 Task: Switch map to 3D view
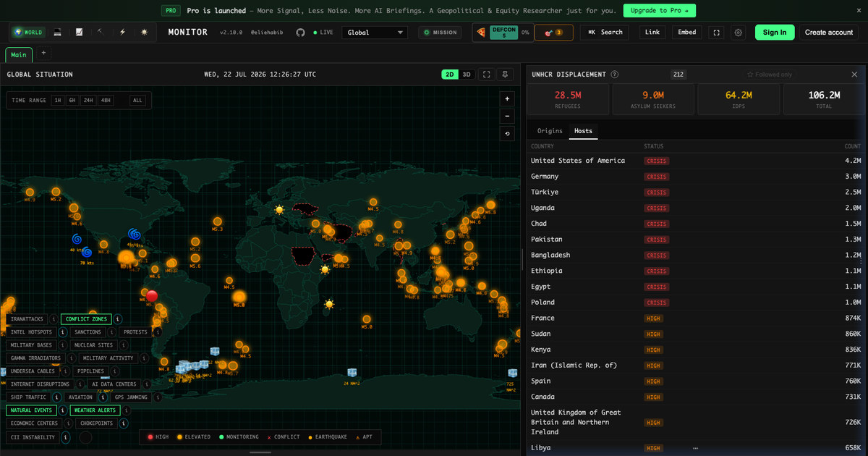click(x=467, y=75)
